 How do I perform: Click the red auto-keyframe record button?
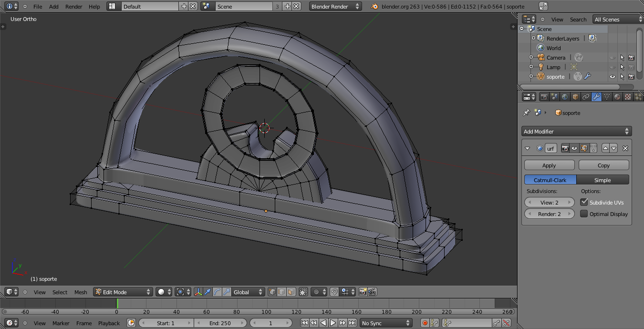pyautogui.click(x=425, y=323)
